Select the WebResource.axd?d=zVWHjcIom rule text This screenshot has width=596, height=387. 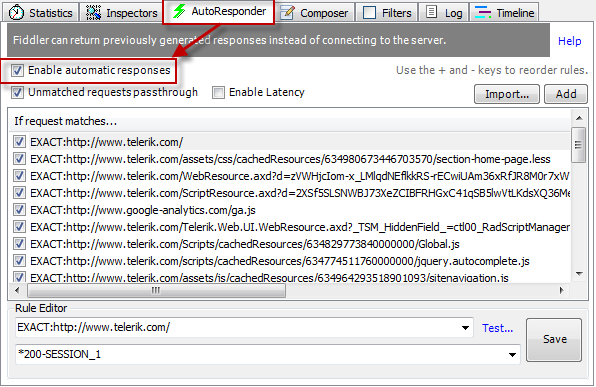300,176
